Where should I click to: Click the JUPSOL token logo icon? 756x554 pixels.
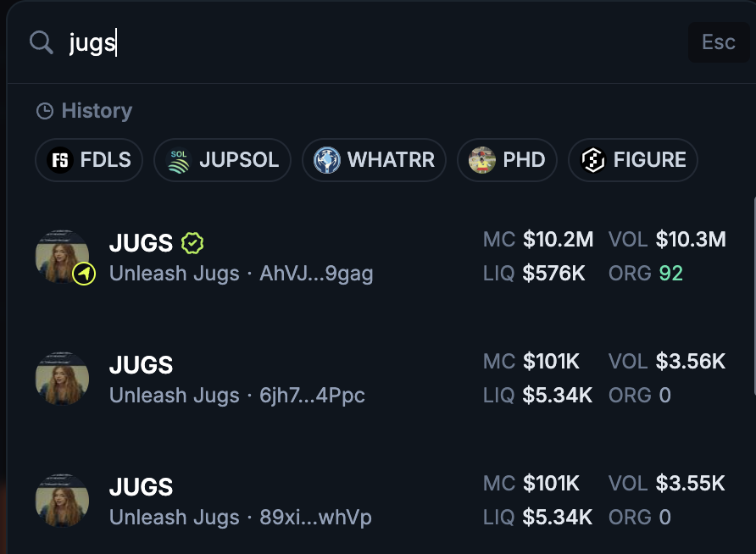pyautogui.click(x=179, y=160)
